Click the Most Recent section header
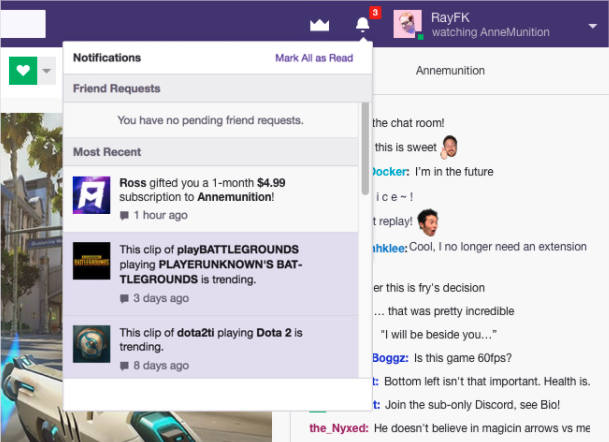 pos(211,151)
